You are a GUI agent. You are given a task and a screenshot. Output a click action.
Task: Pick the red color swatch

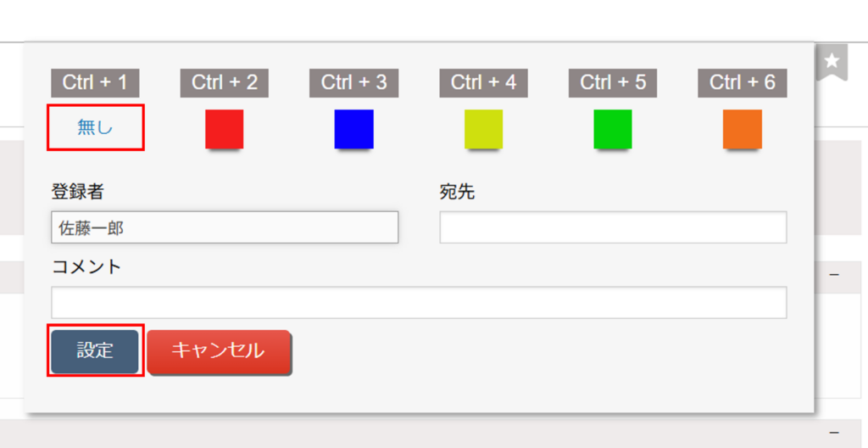[x=225, y=129]
